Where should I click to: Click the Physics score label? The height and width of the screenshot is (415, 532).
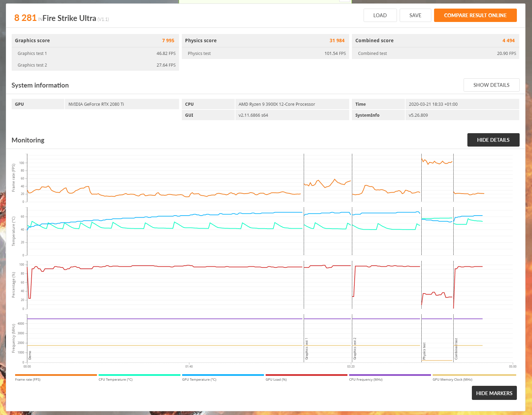[x=201, y=41]
